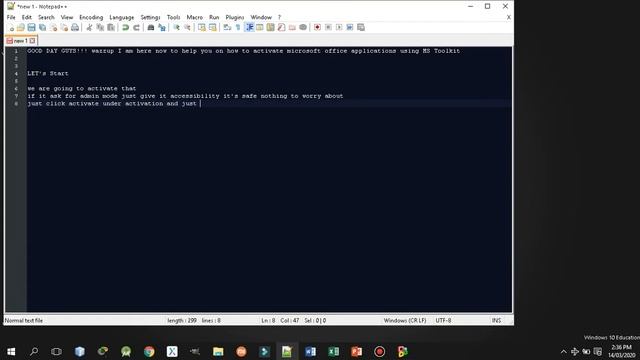Click the Save All toolbar icon

42,27
